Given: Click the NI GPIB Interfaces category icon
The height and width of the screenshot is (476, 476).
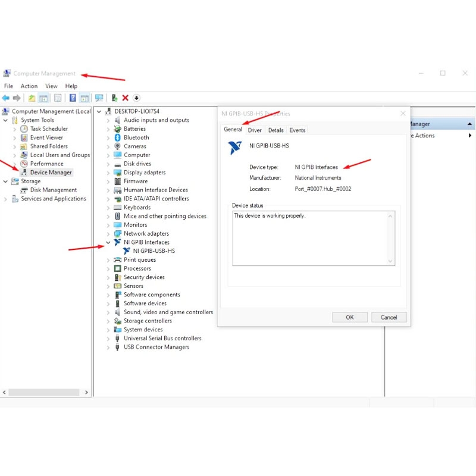Looking at the screenshot, I should (x=117, y=242).
